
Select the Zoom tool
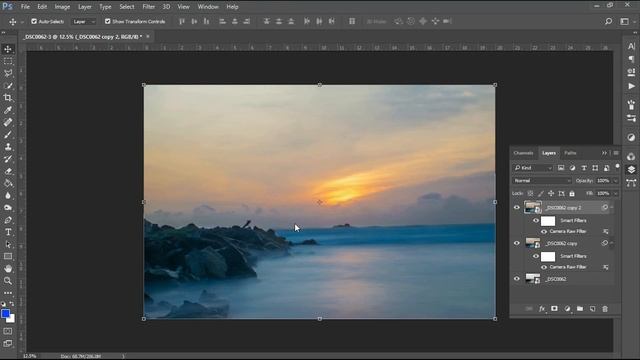point(8,281)
